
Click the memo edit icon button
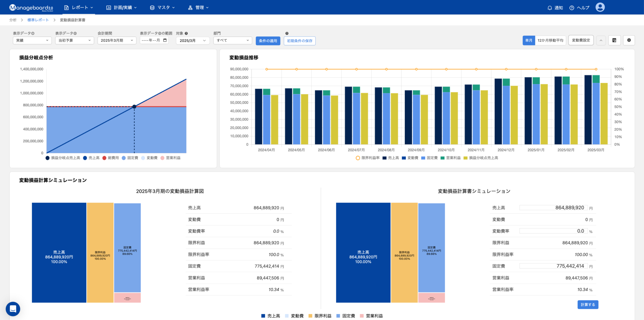(x=614, y=40)
